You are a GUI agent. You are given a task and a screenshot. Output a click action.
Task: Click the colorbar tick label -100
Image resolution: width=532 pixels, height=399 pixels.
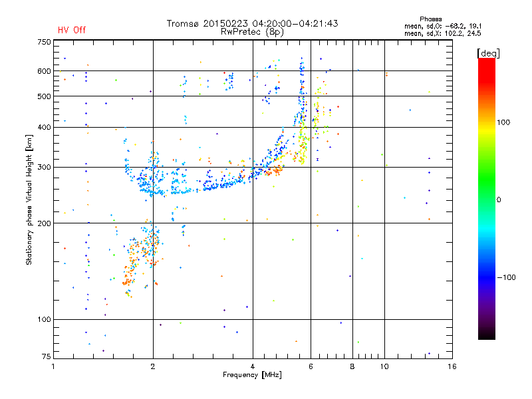[x=506, y=277]
